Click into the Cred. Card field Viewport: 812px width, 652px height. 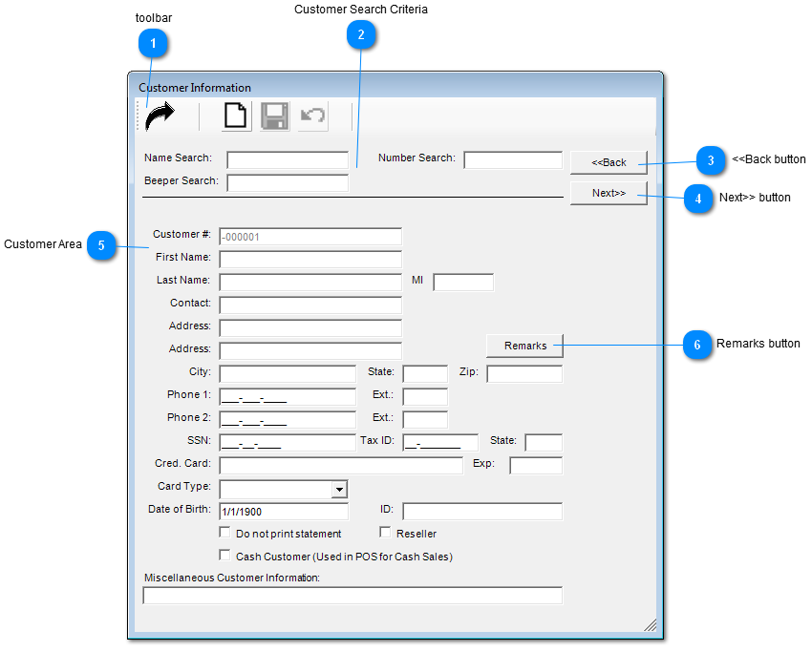341,465
